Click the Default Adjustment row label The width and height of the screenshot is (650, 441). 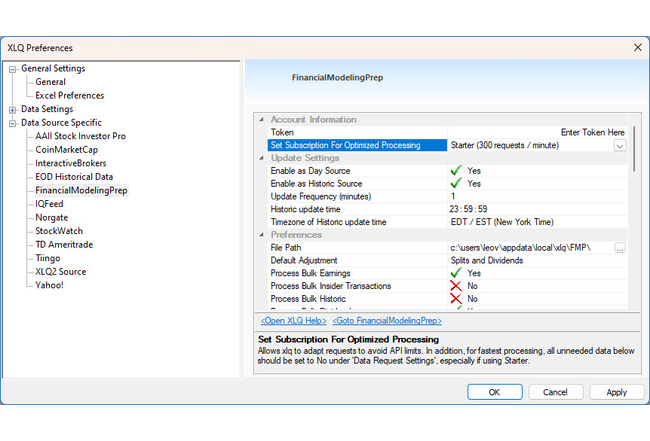(x=304, y=260)
